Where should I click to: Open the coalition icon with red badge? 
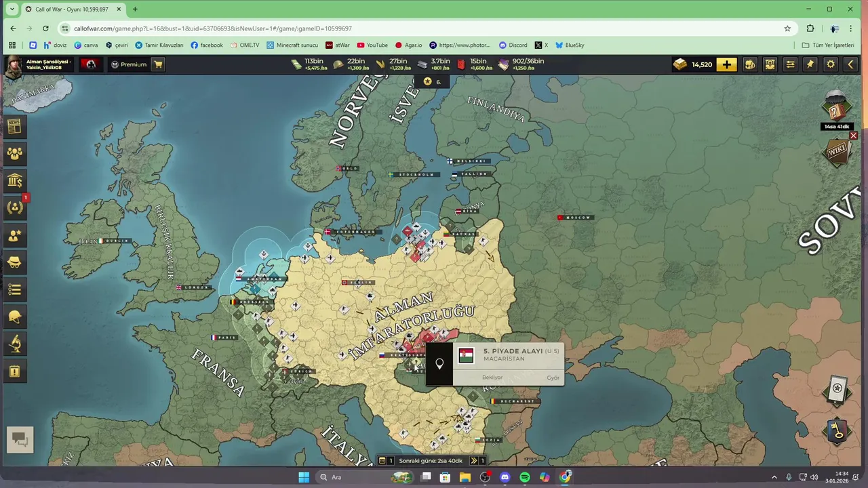pos(15,207)
